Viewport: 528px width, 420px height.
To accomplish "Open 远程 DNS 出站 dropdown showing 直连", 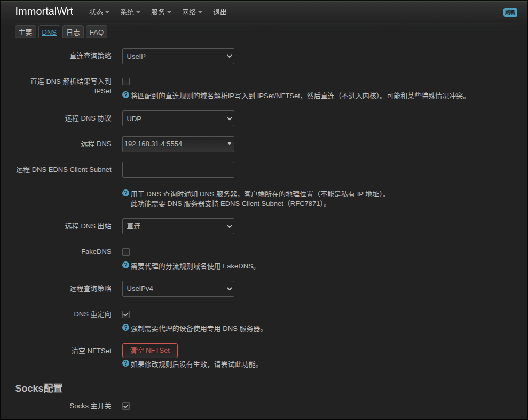I will pos(178,226).
